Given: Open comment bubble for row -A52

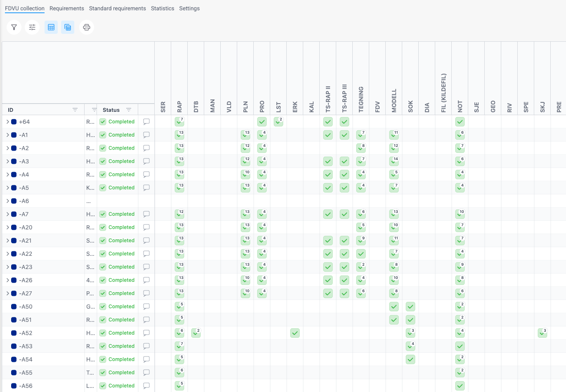Looking at the screenshot, I should coord(146,333).
